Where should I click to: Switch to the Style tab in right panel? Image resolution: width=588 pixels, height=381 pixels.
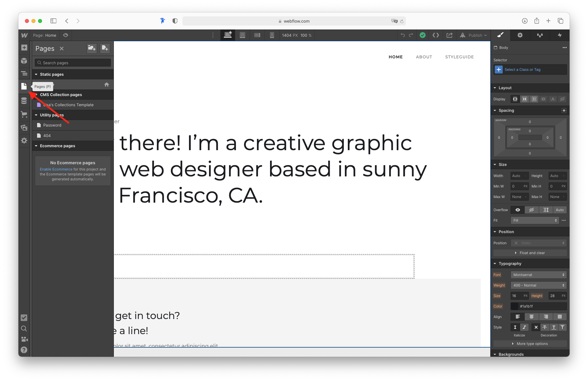tap(500, 35)
